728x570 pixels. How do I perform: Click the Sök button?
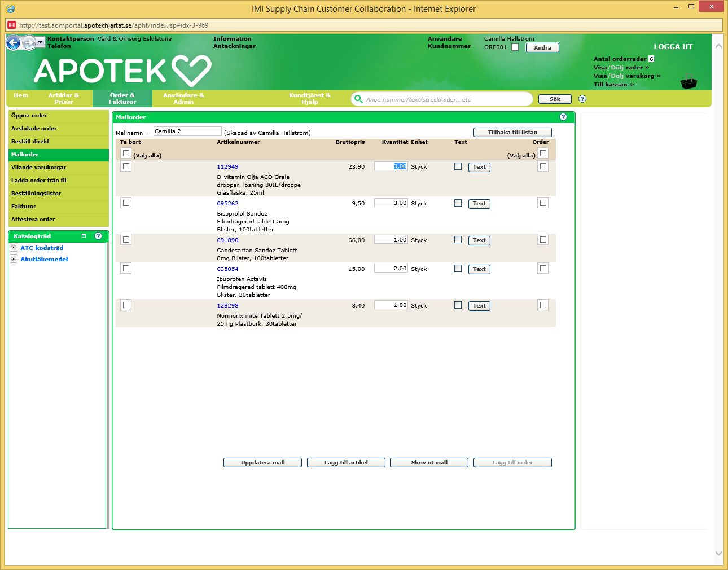(x=555, y=99)
